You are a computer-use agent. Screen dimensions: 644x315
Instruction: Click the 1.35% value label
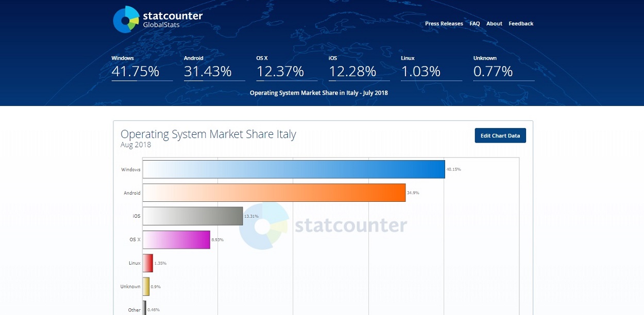(x=161, y=263)
